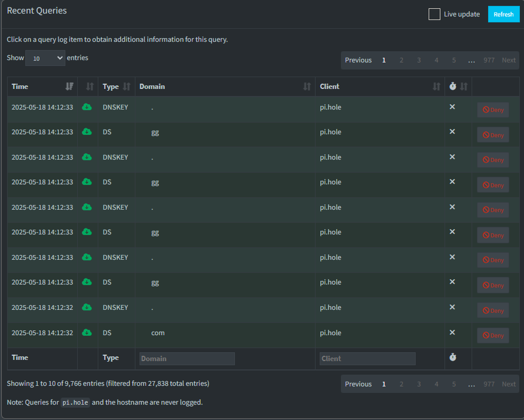Focus the Domain filter input field
This screenshot has width=524, height=420.
[187, 359]
